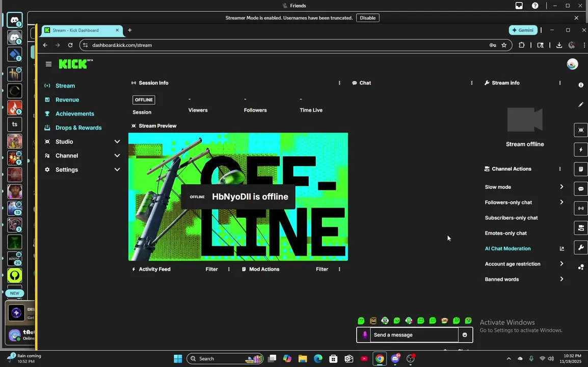Toggle the Mod Actions document button in right sidebar
This screenshot has width=588, height=367.
(x=581, y=169)
